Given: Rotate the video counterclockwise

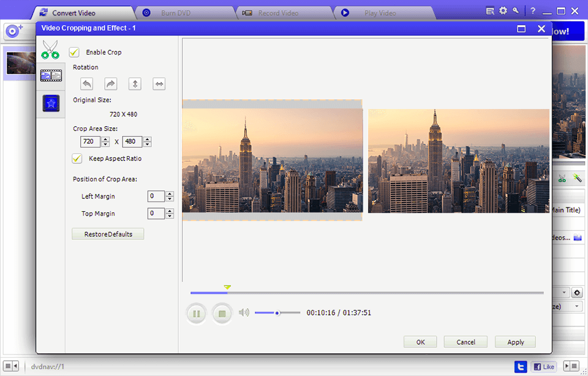Looking at the screenshot, I should [86, 84].
